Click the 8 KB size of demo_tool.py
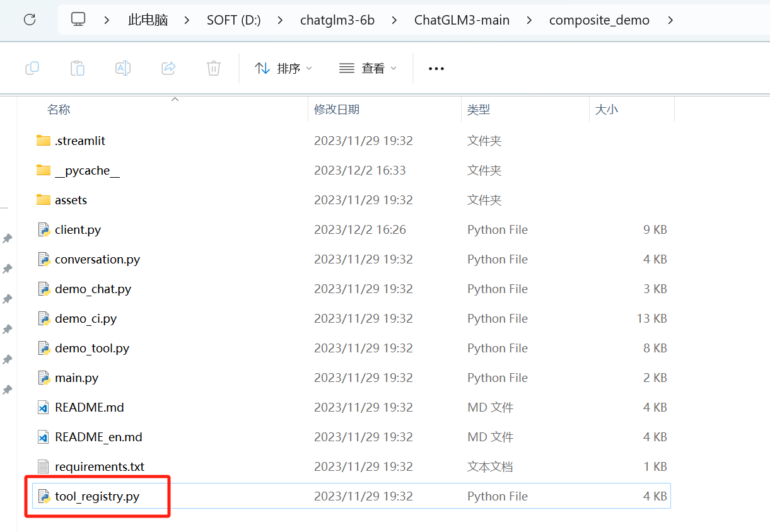 [655, 348]
